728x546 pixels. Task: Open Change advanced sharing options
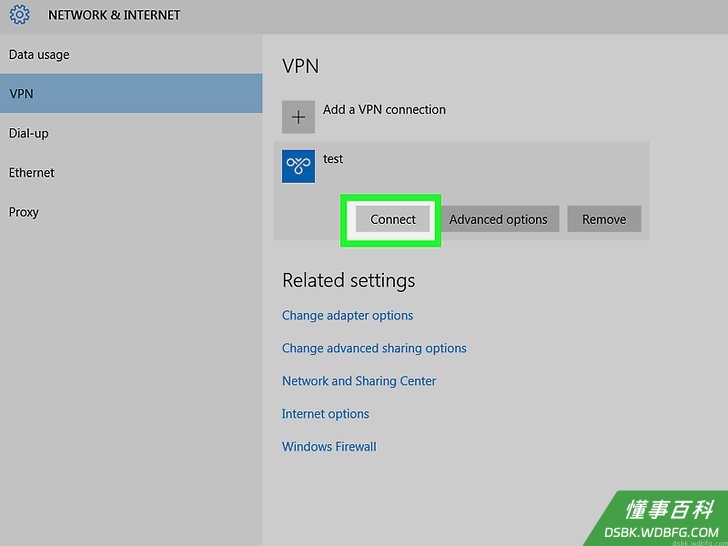coord(374,348)
